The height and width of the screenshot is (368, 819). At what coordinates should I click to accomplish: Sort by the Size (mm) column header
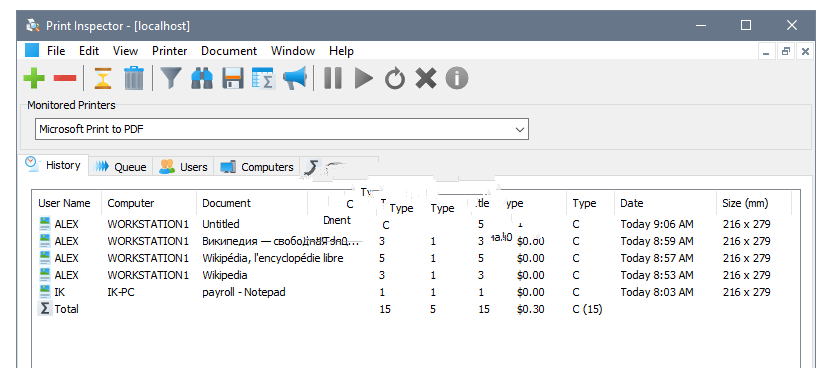click(754, 204)
